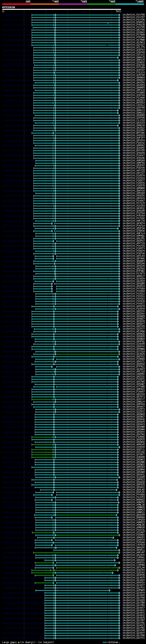Screen dimensions: 146x644
Task: Select label UniRef100_Q84NG4
Action: tap(134, 77)
